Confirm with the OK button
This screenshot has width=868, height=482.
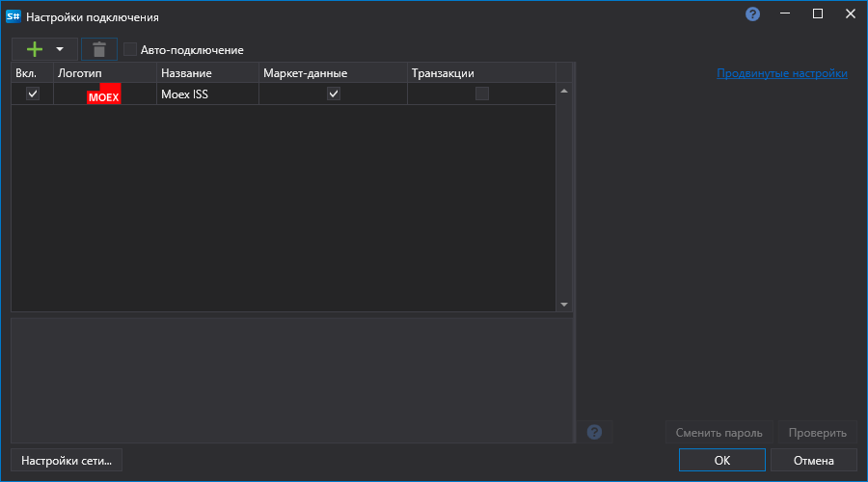tap(722, 461)
